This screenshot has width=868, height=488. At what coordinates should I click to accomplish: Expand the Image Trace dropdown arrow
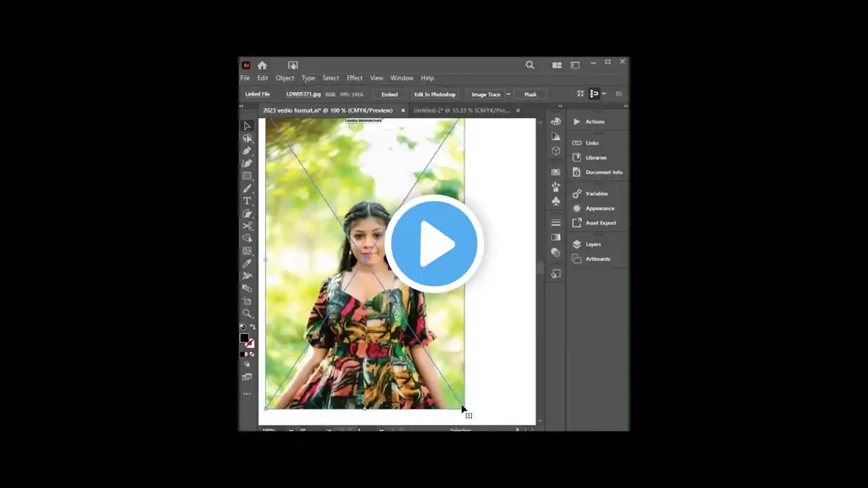click(x=508, y=94)
